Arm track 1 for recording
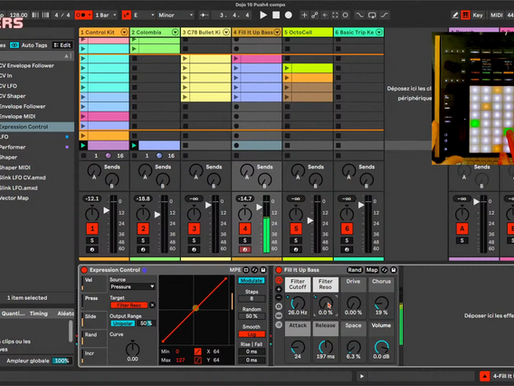Viewport: 514px width, 386px height. [92, 249]
